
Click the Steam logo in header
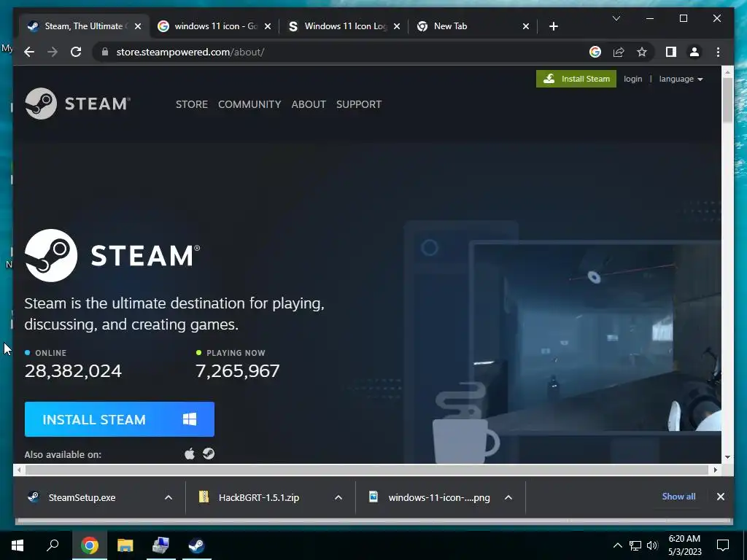coord(77,104)
